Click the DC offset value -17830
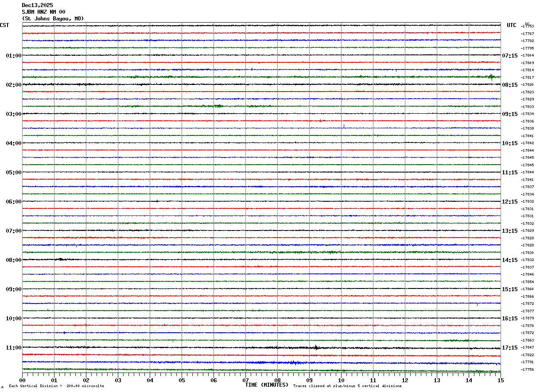536x392 pixels. click(x=527, y=253)
